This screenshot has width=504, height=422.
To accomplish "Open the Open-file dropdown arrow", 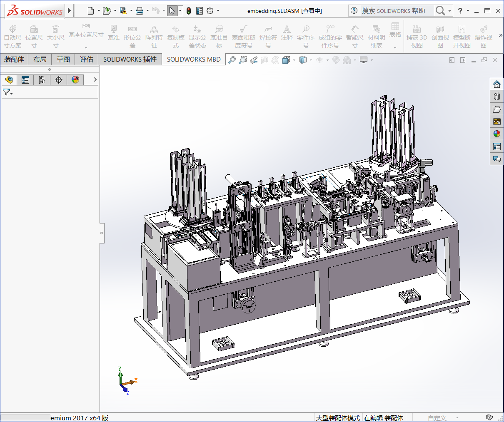I will [115, 11].
